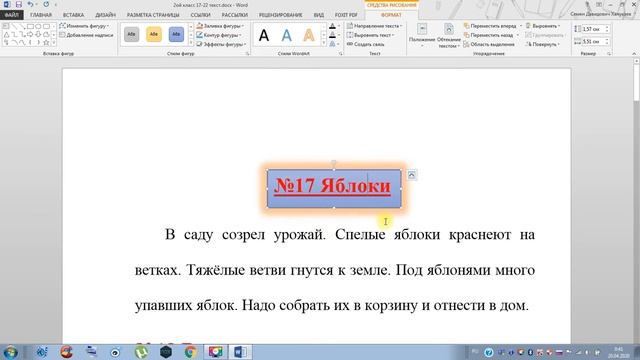
Task: Apply the gray shape style preset
Action: pyautogui.click(x=131, y=34)
